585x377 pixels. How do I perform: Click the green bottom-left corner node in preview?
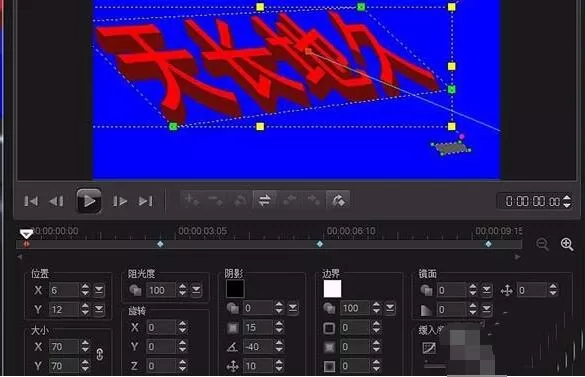tap(173, 126)
